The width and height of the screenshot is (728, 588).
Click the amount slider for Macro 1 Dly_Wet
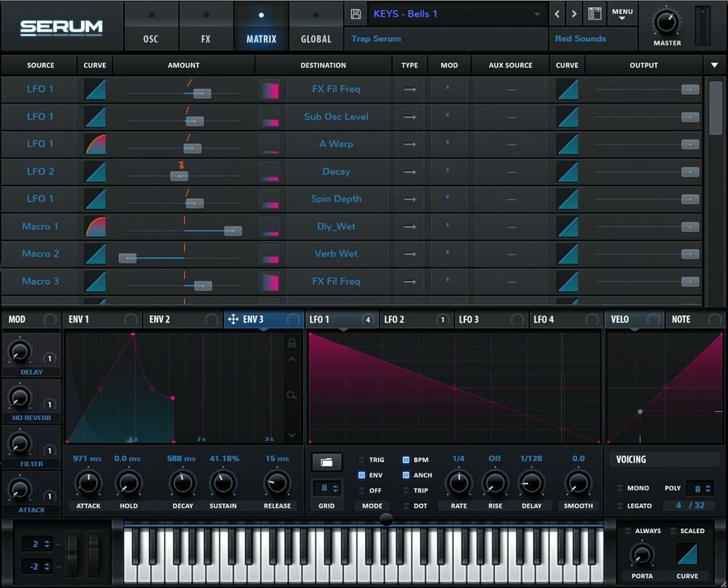(x=184, y=231)
